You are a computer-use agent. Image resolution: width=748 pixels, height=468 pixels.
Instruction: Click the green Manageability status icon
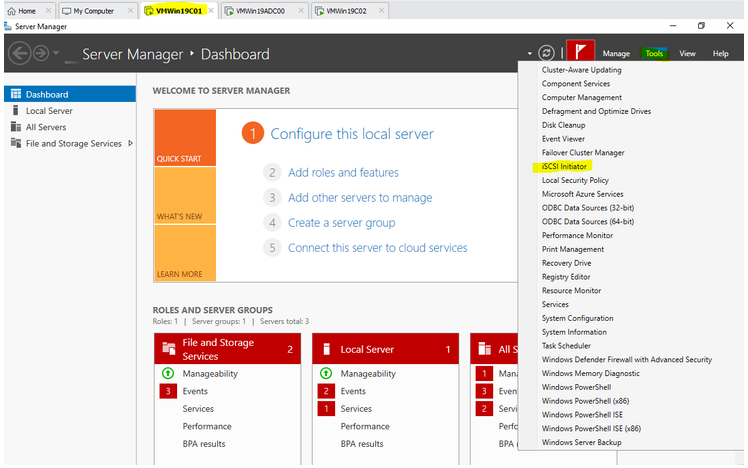(x=168, y=373)
